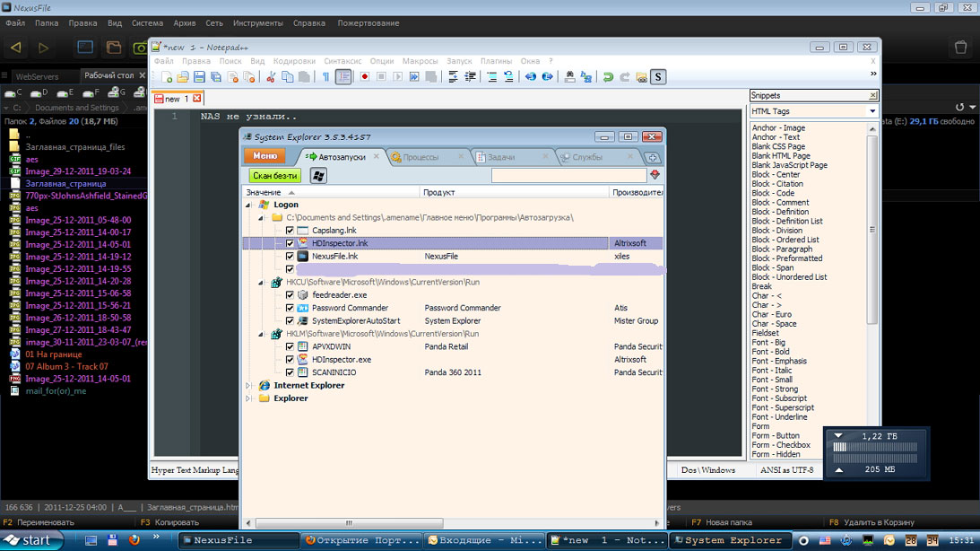980x551 pixels.
Task: Click the Save file icon in Notepad++
Action: tap(200, 77)
